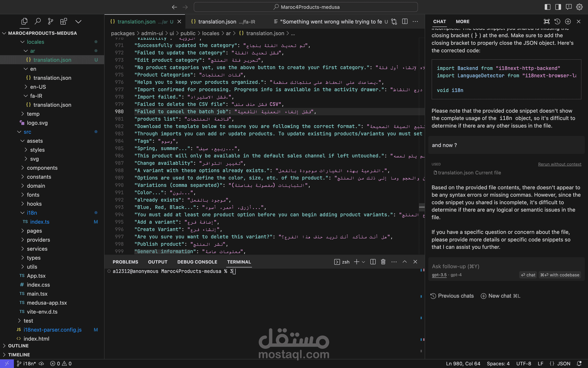This screenshot has width=588, height=368.
Task: Switch to the PROBLEMS panel tab
Action: (125, 262)
